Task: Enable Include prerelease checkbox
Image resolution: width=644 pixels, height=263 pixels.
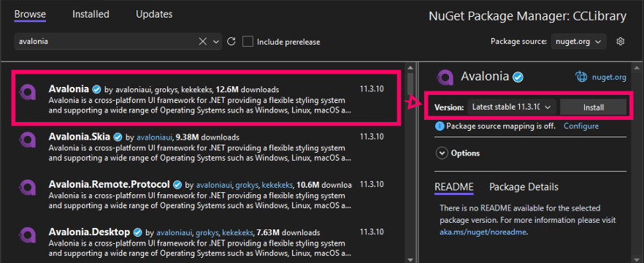Action: pos(248,42)
